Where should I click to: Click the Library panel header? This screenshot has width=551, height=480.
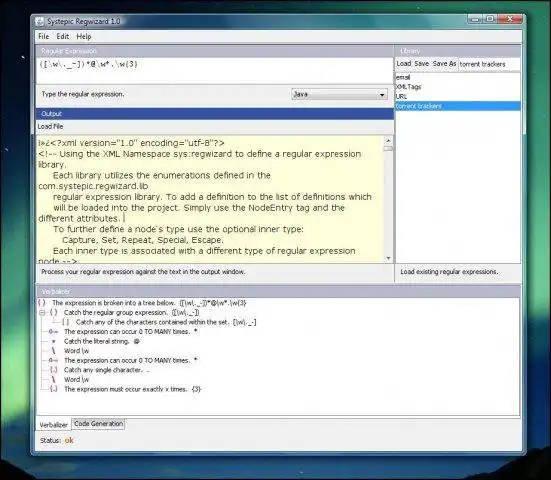(458, 51)
